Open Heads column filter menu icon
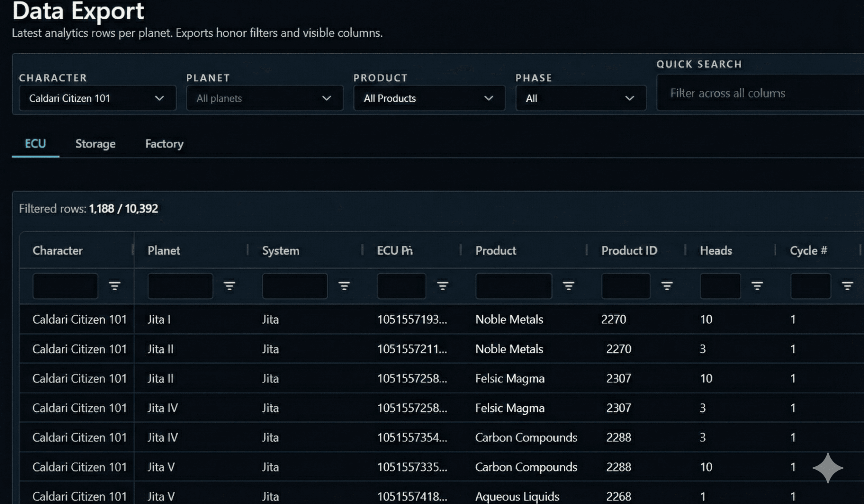The height and width of the screenshot is (504, 864). pyautogui.click(x=757, y=286)
